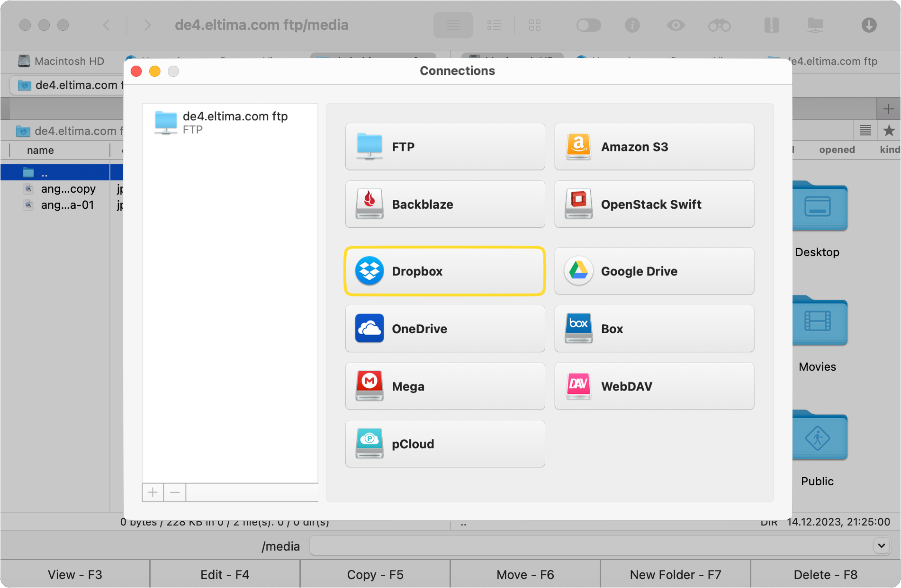The image size is (901, 588).
Task: Create a folder using New Folder - F7
Action: point(675,574)
